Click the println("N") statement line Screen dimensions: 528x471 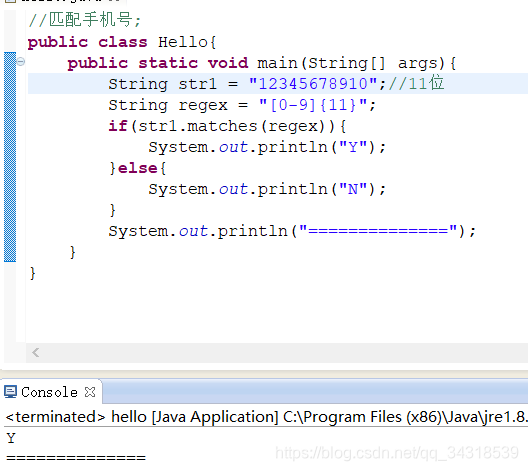coord(267,189)
